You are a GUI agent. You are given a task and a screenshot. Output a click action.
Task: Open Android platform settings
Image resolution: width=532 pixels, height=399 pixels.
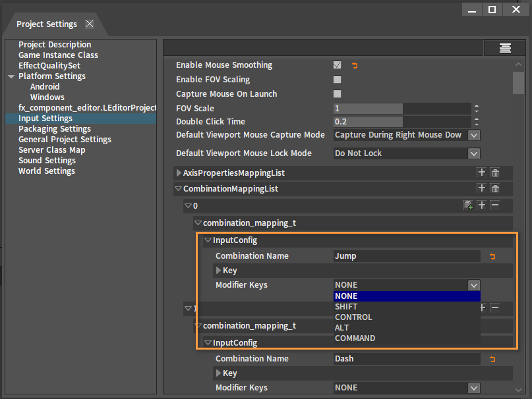(45, 86)
